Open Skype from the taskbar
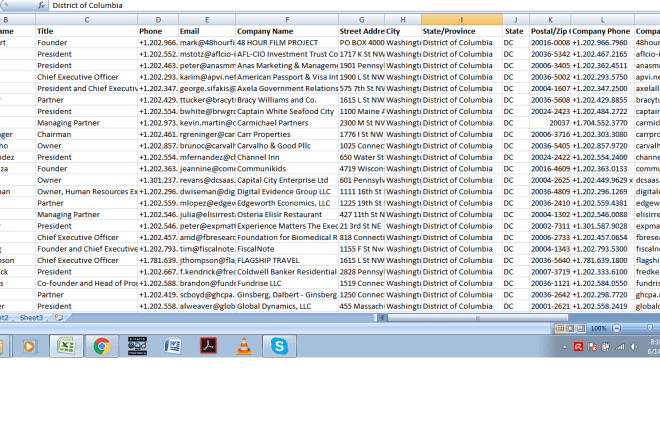This screenshot has width=660, height=440. (279, 346)
